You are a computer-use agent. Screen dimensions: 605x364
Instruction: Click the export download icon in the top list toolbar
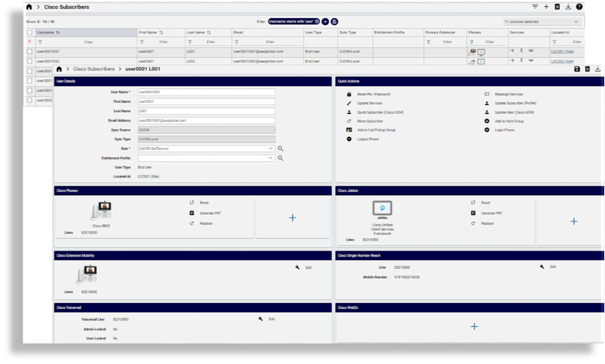pos(568,7)
